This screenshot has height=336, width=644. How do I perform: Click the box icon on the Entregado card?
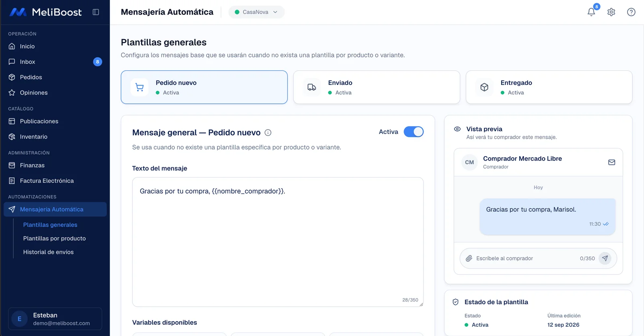484,87
